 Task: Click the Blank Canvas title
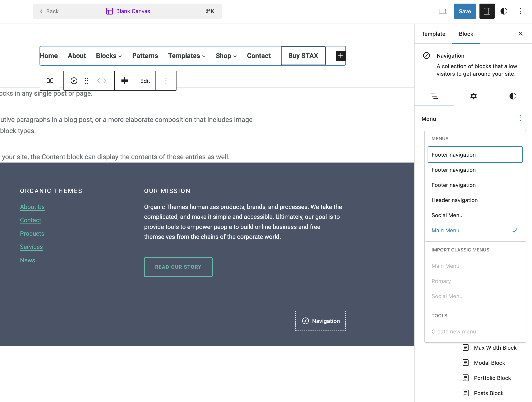point(133,11)
